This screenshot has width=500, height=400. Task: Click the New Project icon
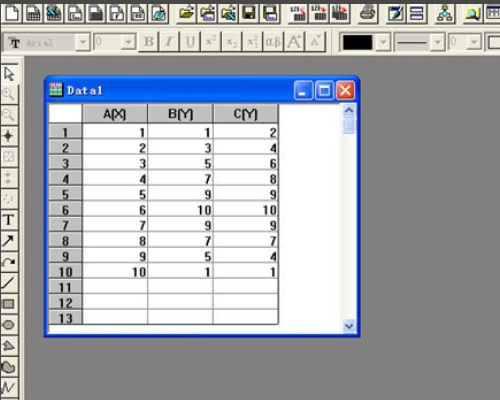coord(12,13)
